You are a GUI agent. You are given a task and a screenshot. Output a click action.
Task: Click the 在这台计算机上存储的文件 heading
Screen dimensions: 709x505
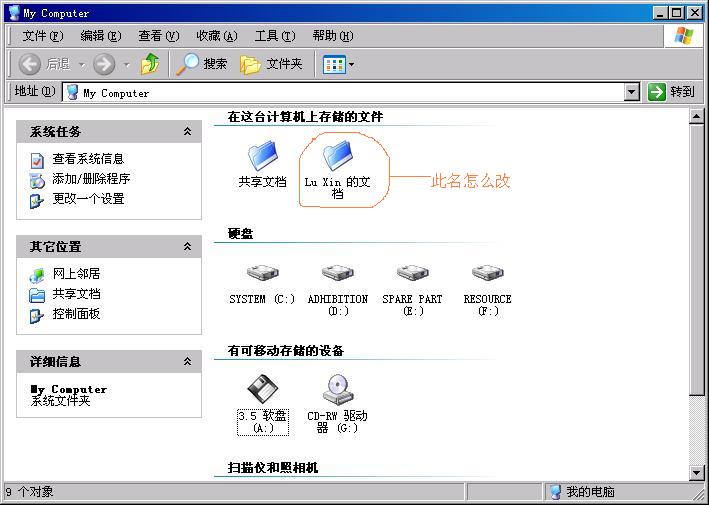(305, 117)
